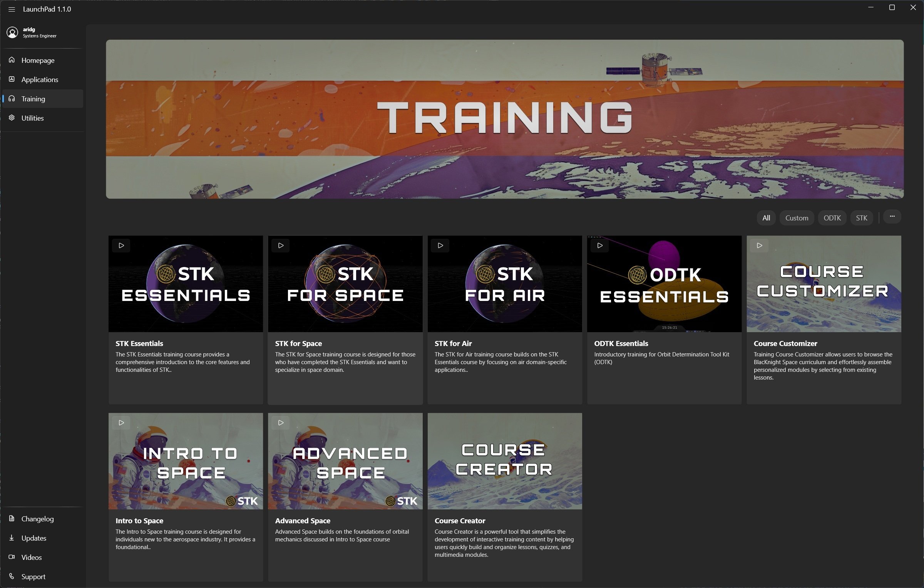Click the Intro to Space card title
924x588 pixels.
[x=139, y=521]
